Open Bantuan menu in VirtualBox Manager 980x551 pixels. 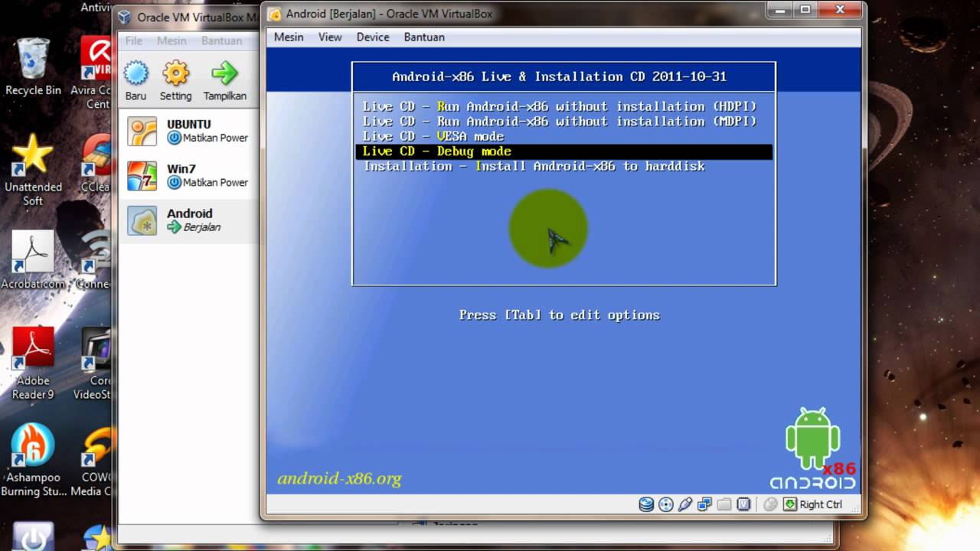click(x=221, y=41)
